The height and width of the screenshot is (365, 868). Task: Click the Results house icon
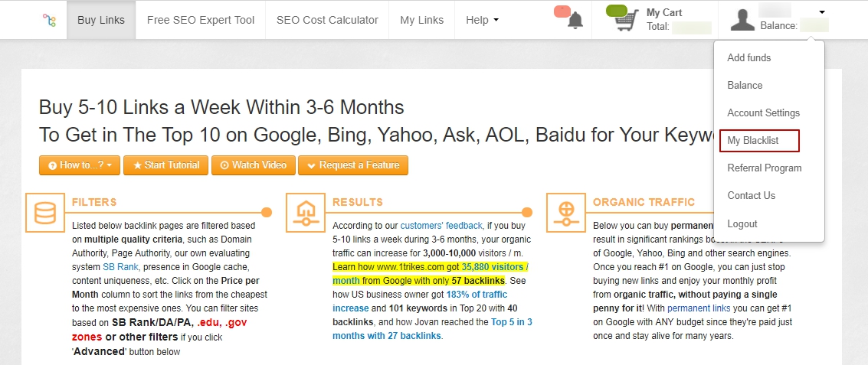click(x=306, y=213)
